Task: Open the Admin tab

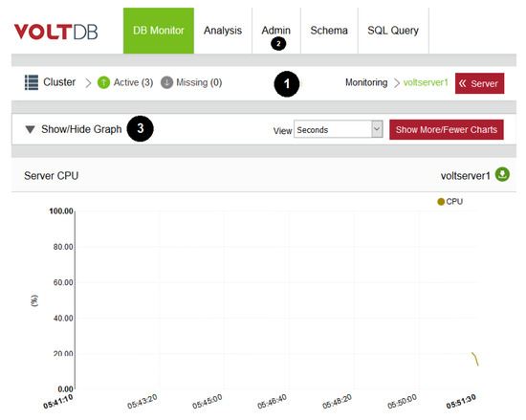Action: point(276,31)
